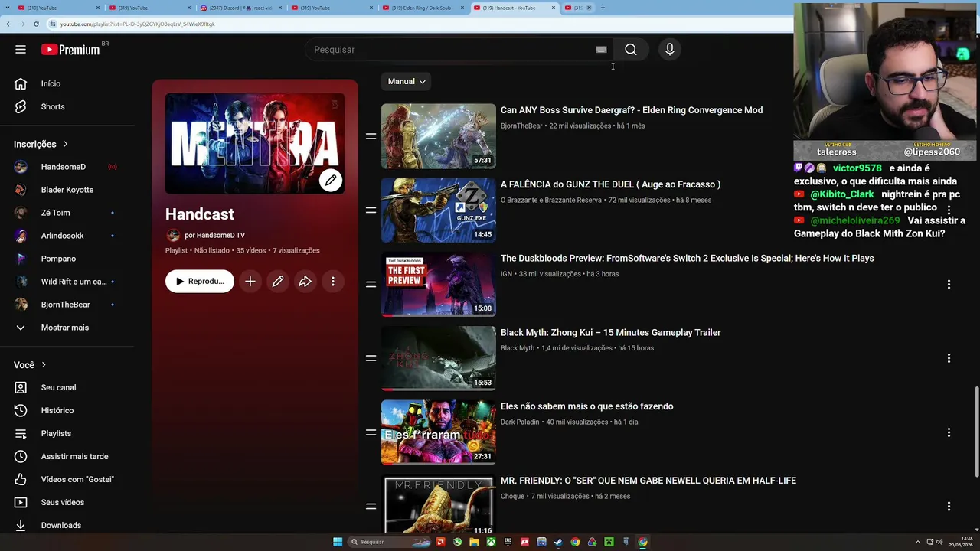
Task: Open more actions for the Handcast playlist
Action: pyautogui.click(x=333, y=282)
